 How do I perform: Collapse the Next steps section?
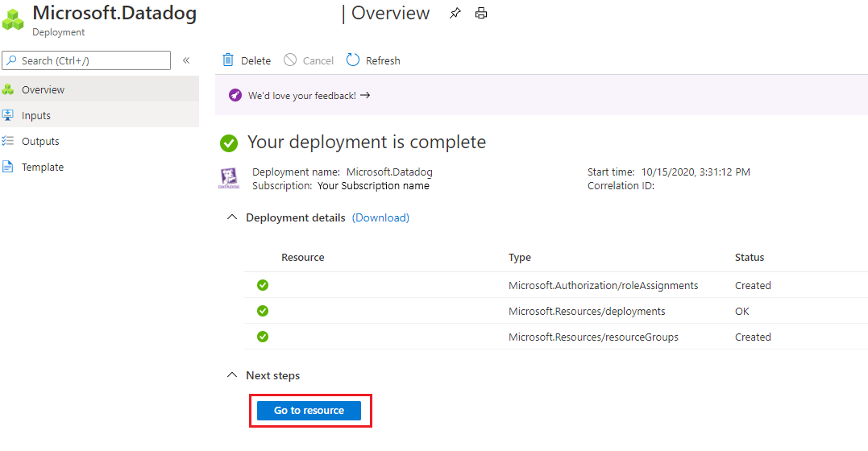tap(232, 374)
